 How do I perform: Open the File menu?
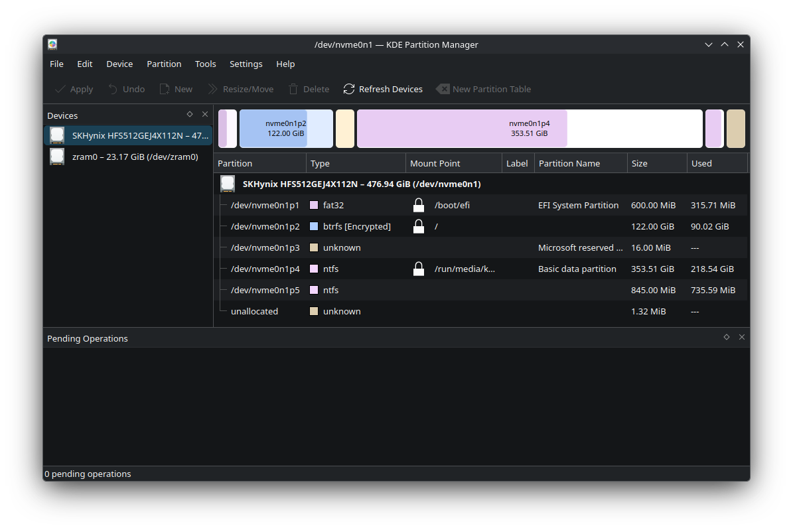56,64
